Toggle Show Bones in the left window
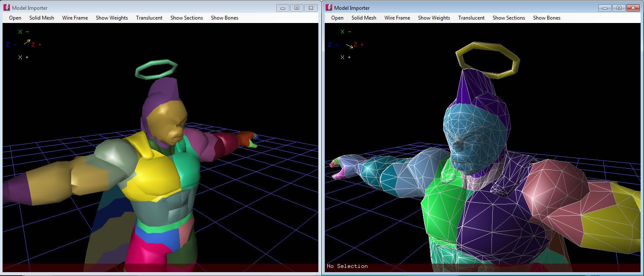 [224, 18]
